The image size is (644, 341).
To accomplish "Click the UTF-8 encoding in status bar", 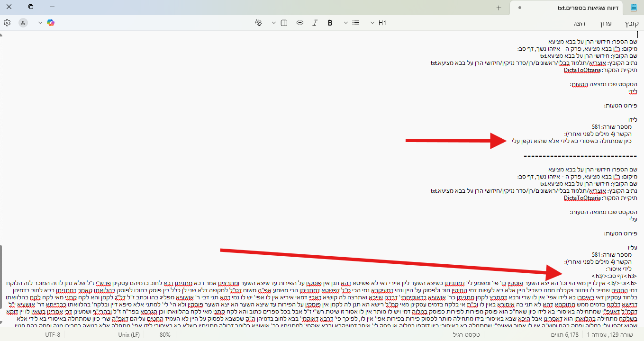I will pos(53,335).
